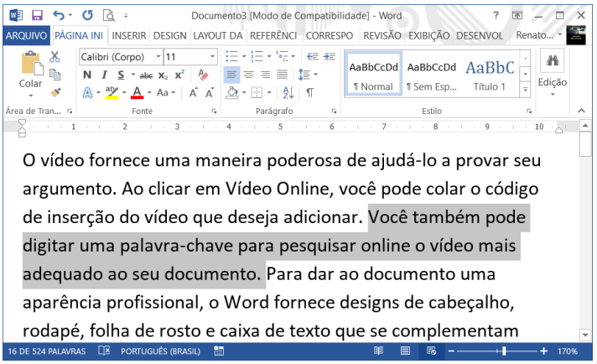Expand the bullets list dropdown

pyautogui.click(x=244, y=57)
